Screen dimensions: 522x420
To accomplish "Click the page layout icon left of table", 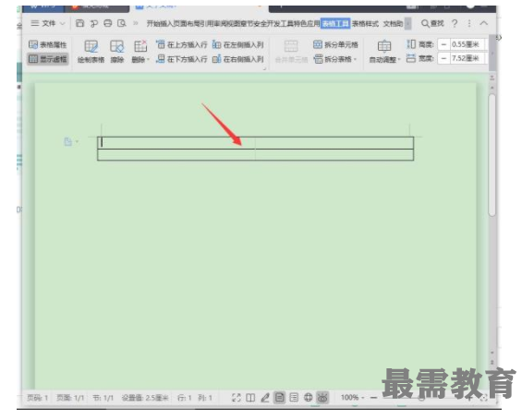I will 68,141.
